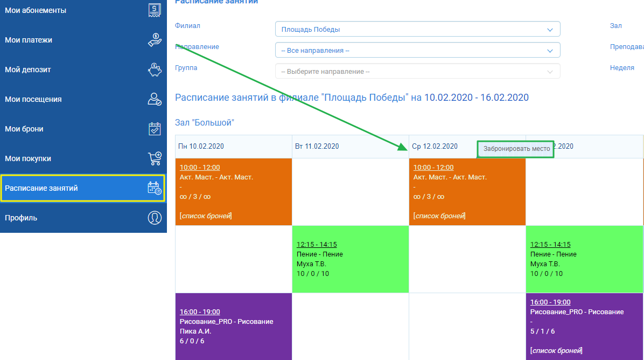Click Tuesday's 12:15 - 14:15 Пение time link

pos(317,245)
